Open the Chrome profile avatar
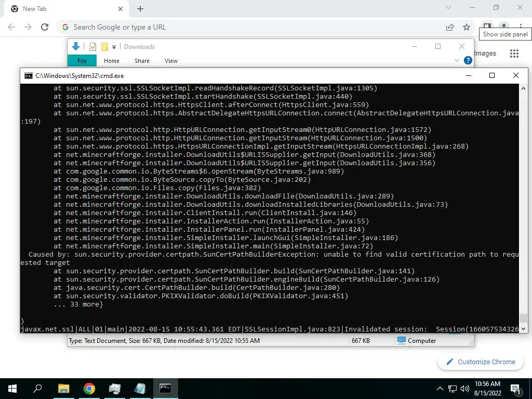 504,26
